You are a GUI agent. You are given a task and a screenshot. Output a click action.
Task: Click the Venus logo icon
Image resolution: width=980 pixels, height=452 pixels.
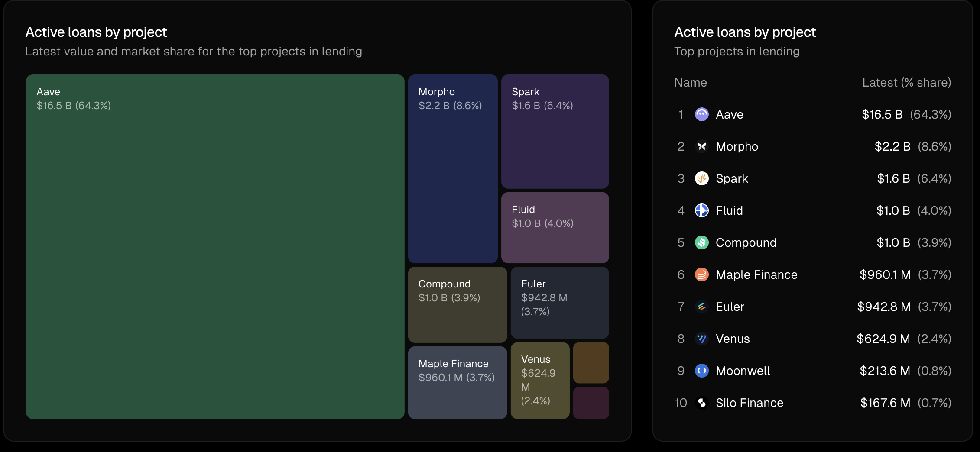[x=701, y=339]
